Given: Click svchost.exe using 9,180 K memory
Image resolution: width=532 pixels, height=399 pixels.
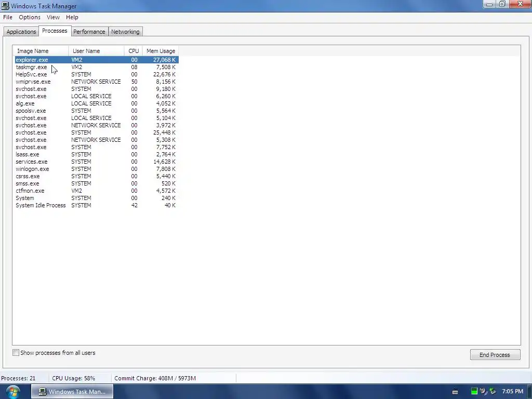Looking at the screenshot, I should 97,89.
